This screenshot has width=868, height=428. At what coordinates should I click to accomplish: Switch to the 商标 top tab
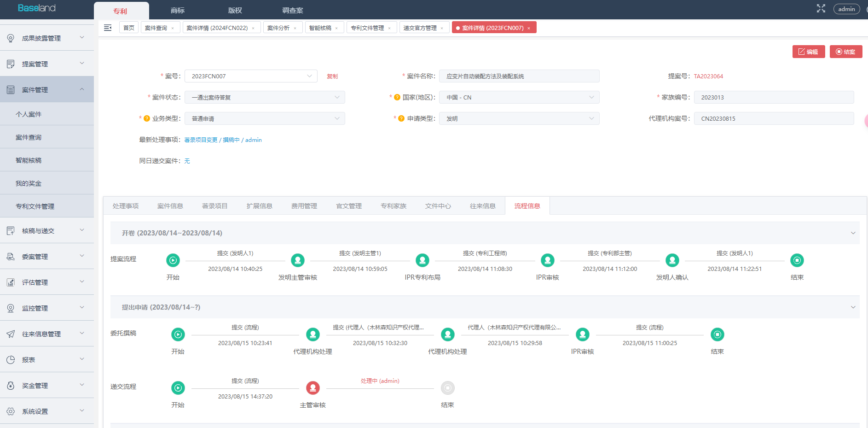[178, 10]
